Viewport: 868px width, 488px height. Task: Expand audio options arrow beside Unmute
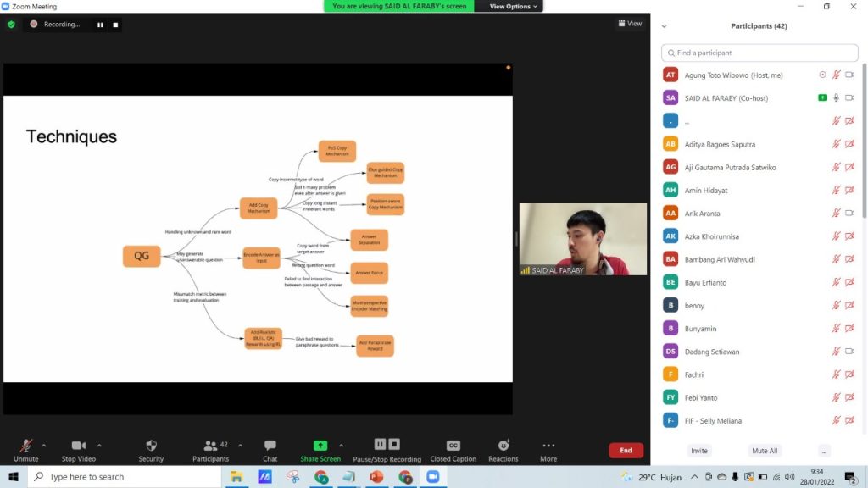[x=44, y=445]
